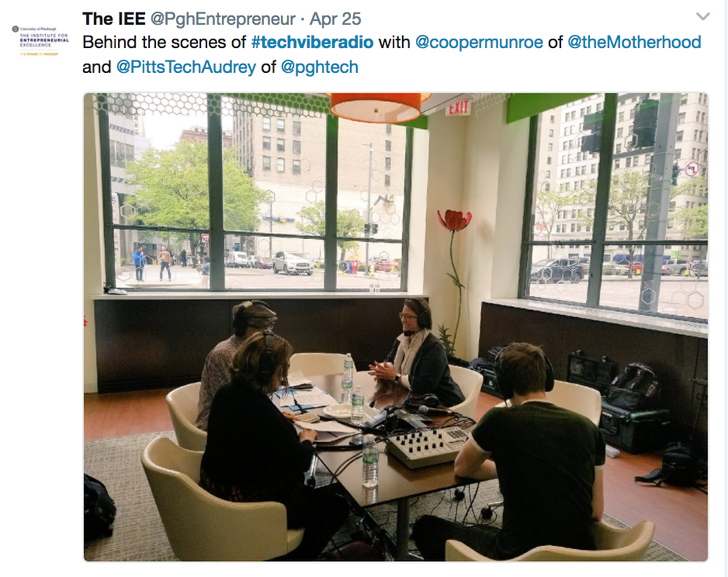Image resolution: width=728 pixels, height=577 pixels.
Task: Click The IEE profile avatar logo
Action: 40,41
